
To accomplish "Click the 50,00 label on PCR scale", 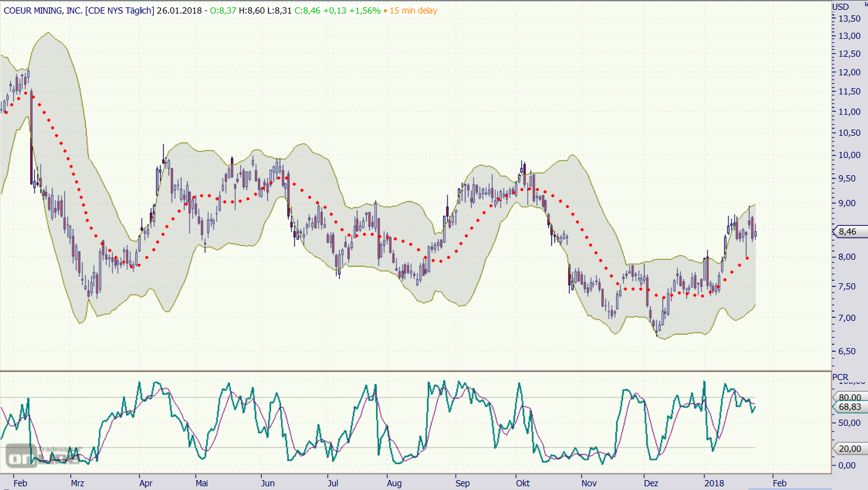I will (849, 423).
